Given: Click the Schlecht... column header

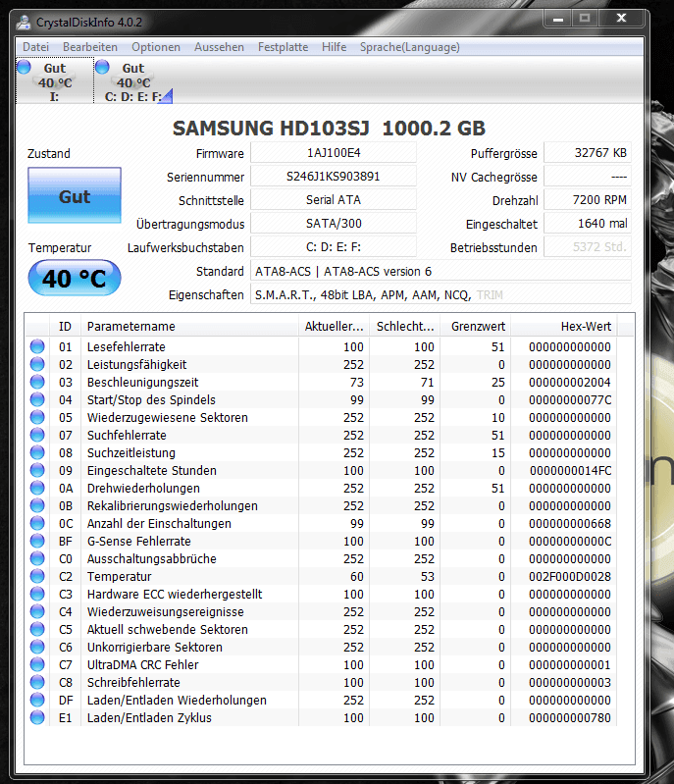Looking at the screenshot, I should pos(405,327).
